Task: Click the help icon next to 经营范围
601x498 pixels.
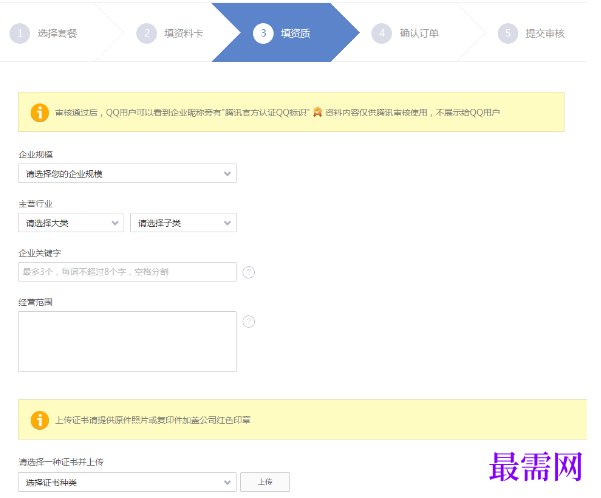Action: [249, 321]
